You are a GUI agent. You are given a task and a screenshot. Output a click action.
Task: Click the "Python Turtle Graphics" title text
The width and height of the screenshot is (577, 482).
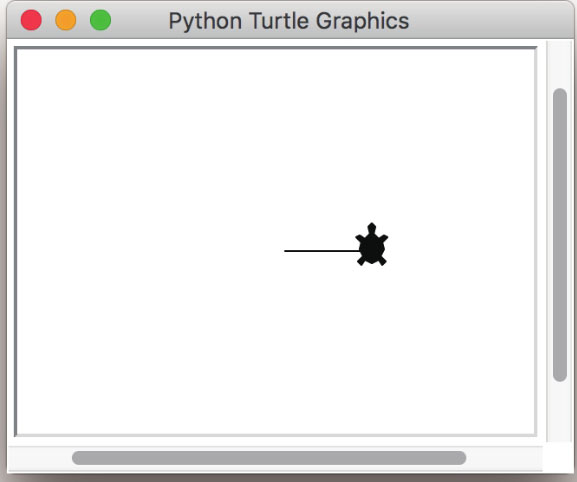pyautogui.click(x=289, y=21)
